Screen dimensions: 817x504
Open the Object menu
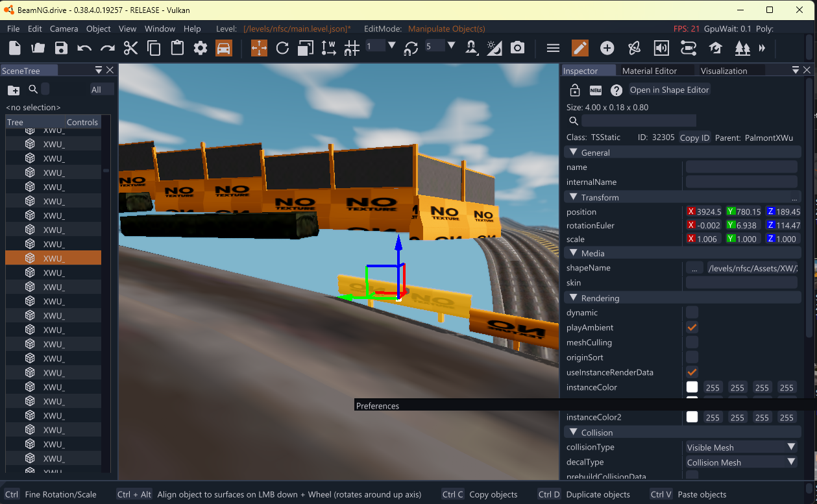click(99, 29)
